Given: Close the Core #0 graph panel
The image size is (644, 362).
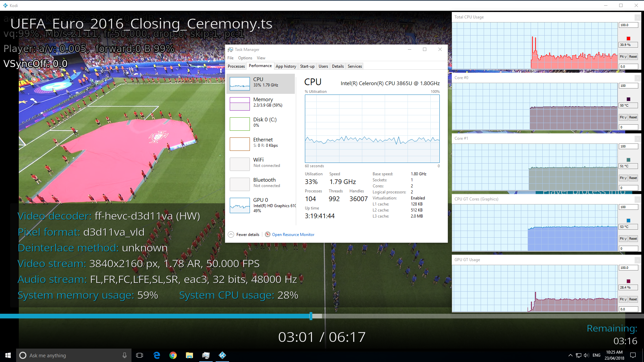Looking at the screenshot, I should point(638,78).
